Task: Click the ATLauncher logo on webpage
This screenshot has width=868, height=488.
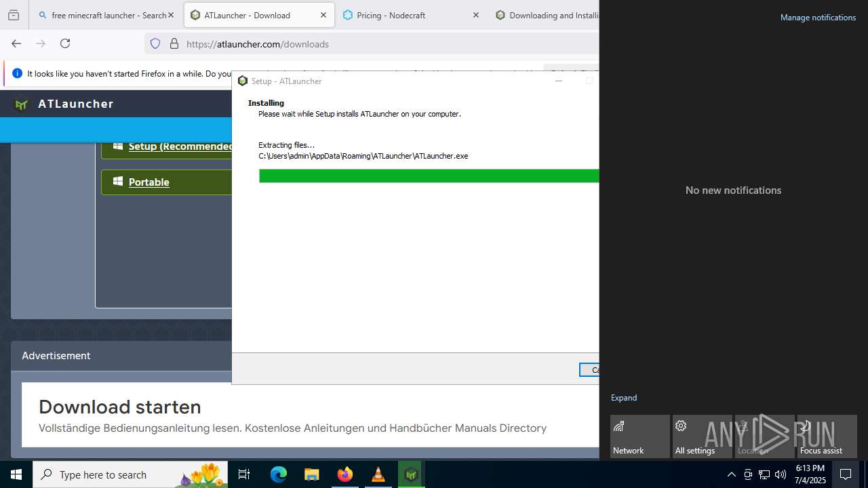Action: (x=64, y=104)
